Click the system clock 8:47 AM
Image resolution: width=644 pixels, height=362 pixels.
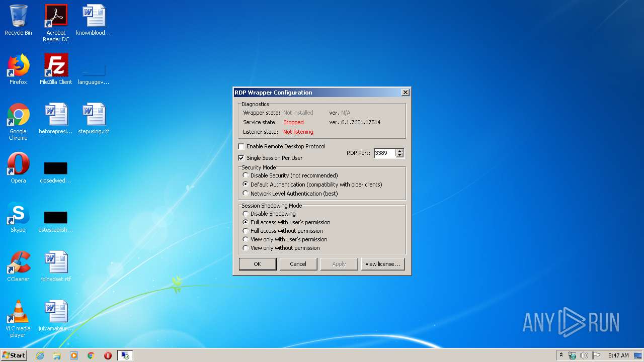618,355
